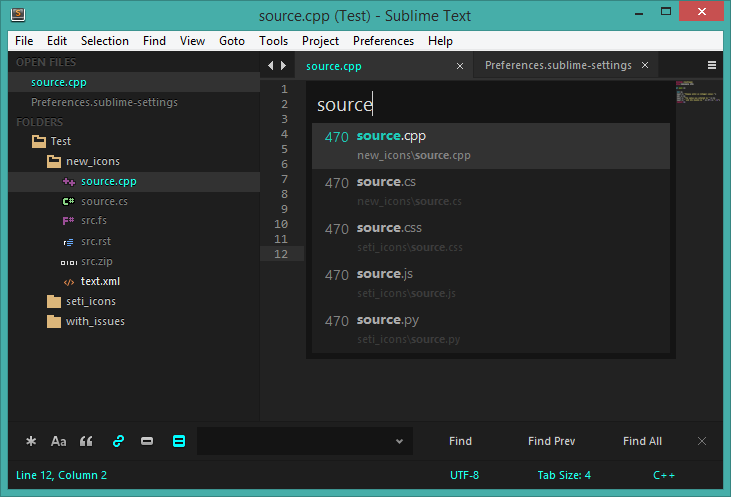Choose source.py result in goto list

491,330
